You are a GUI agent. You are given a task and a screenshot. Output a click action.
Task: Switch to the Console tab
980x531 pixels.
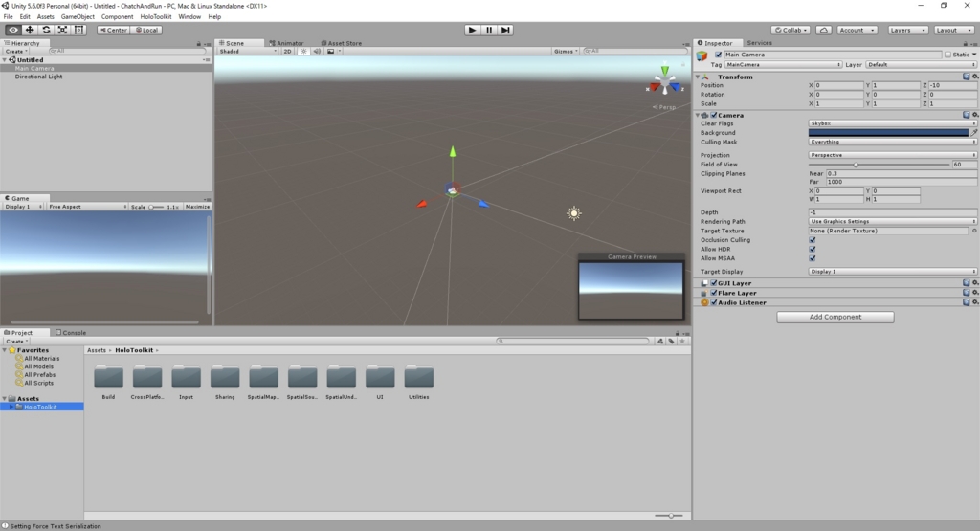pyautogui.click(x=71, y=333)
